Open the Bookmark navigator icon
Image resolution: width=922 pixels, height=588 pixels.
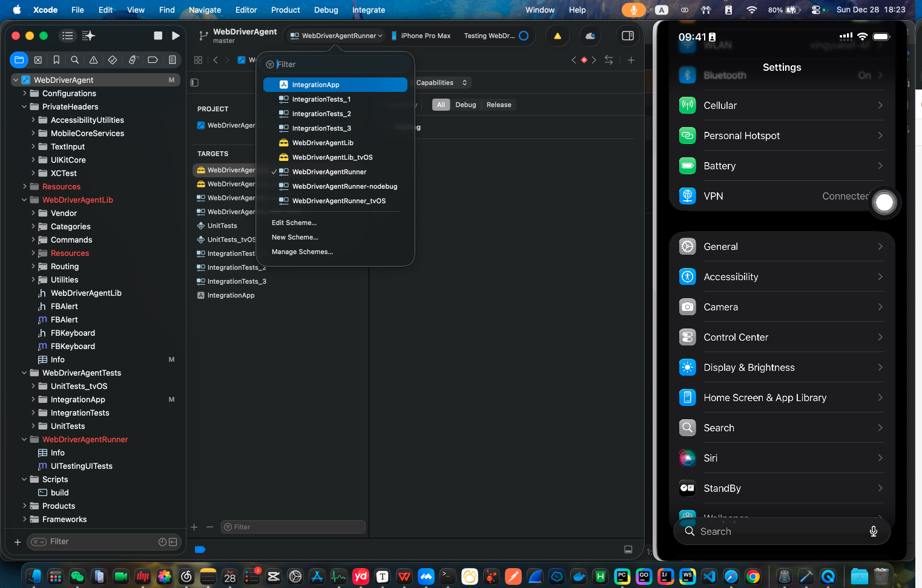(x=56, y=60)
